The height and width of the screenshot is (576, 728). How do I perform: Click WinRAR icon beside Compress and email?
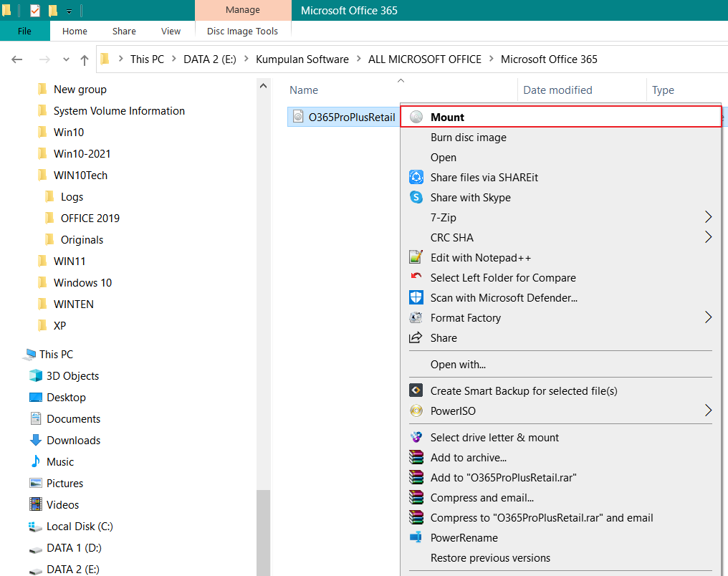click(416, 498)
